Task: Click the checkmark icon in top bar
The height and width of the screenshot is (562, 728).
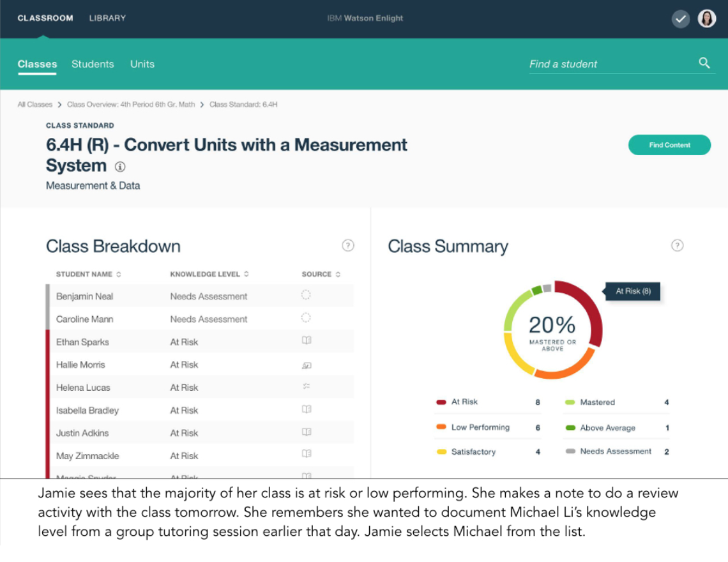Action: (680, 19)
